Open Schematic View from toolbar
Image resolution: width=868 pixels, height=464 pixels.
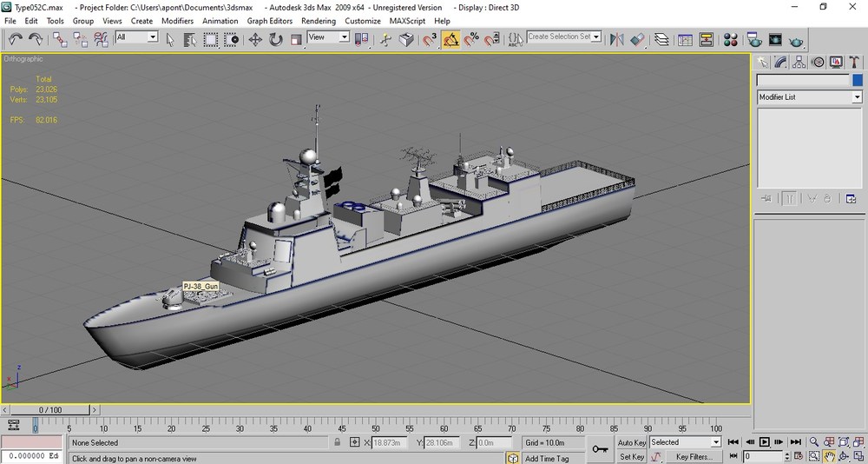[706, 39]
